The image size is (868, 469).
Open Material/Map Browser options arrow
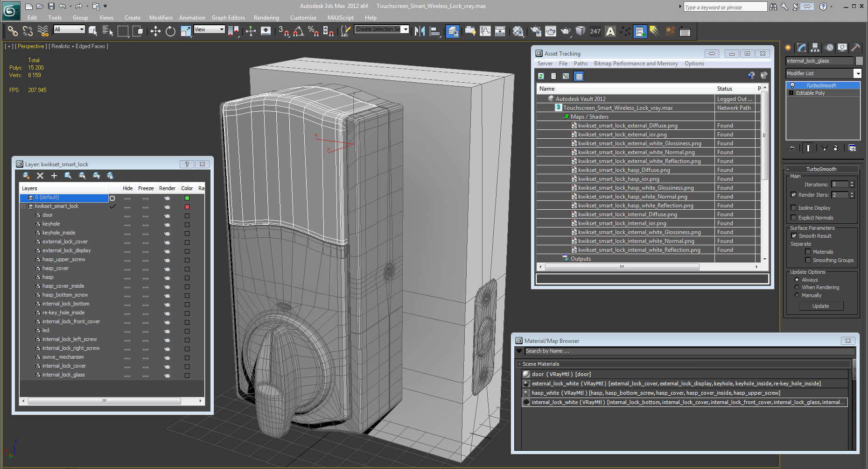click(519, 351)
